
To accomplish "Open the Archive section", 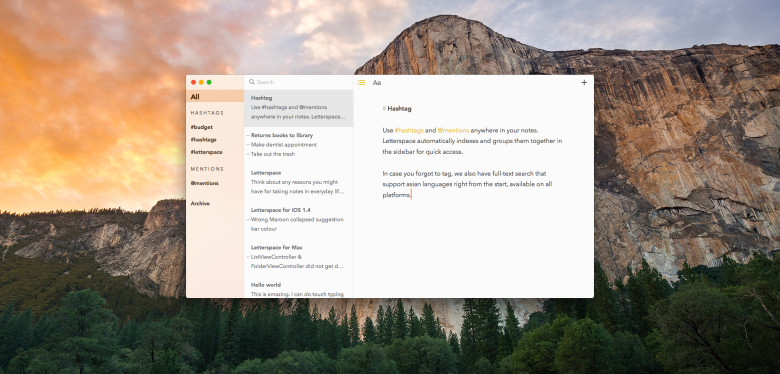I will (200, 203).
